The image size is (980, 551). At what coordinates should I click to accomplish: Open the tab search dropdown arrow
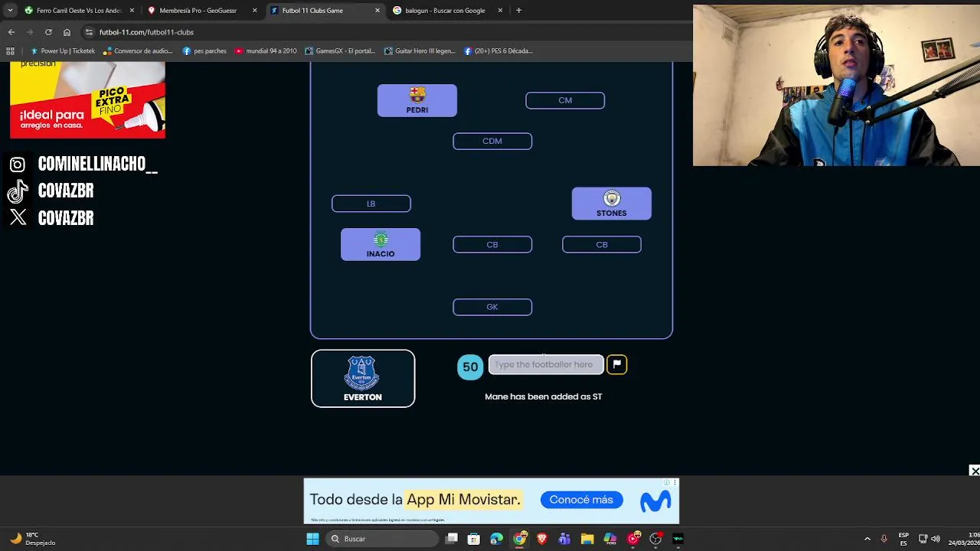(x=9, y=11)
